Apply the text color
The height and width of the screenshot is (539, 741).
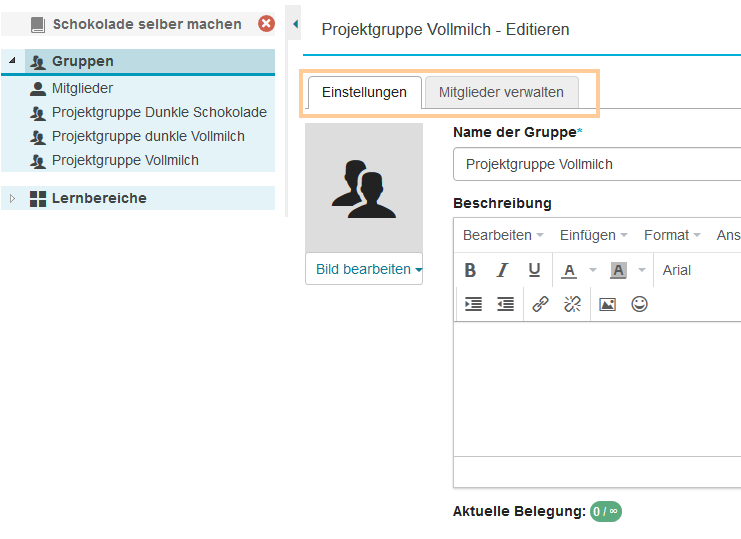(x=569, y=271)
